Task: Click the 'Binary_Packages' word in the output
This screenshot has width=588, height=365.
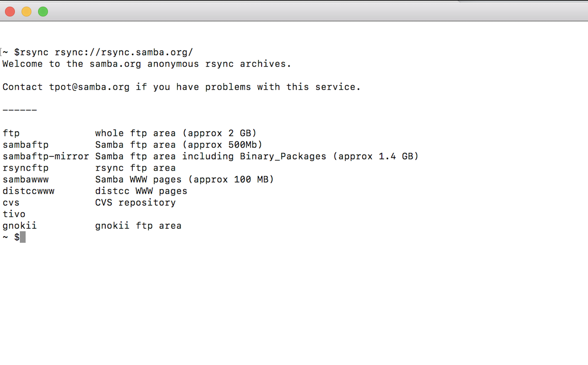Action: coord(283,156)
